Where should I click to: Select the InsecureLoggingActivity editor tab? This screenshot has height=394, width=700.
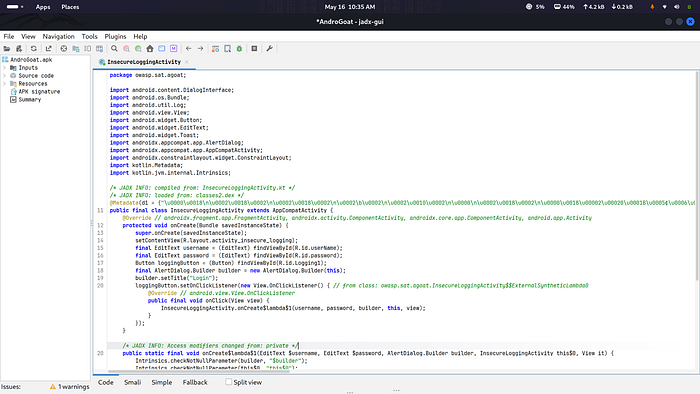144,62
